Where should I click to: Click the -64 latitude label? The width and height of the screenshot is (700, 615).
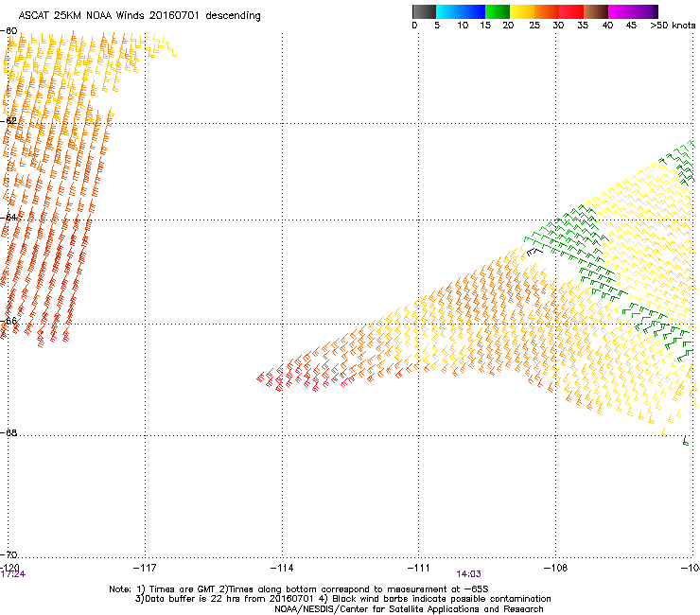(x=9, y=217)
